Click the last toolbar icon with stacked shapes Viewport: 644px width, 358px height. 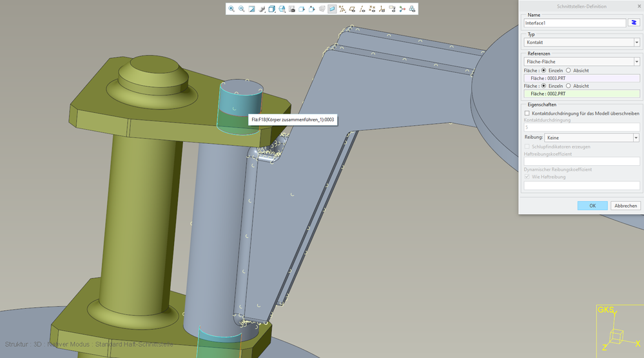[x=412, y=9]
